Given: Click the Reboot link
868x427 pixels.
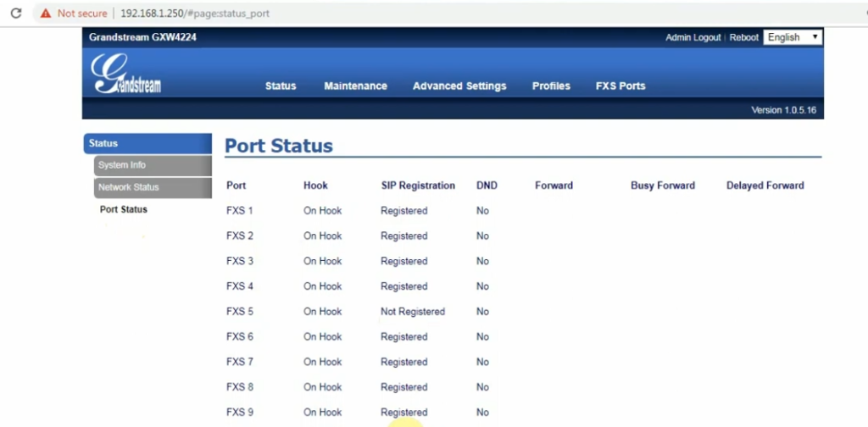Looking at the screenshot, I should click(744, 37).
